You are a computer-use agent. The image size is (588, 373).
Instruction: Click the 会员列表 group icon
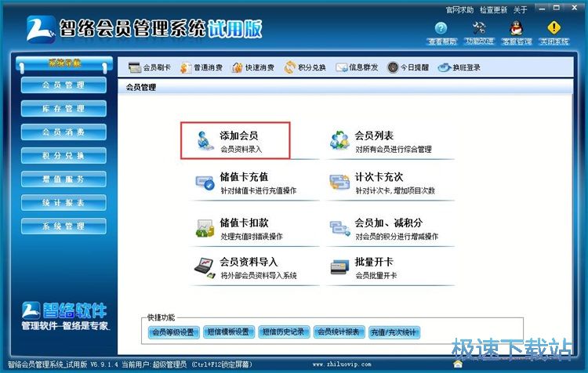339,140
